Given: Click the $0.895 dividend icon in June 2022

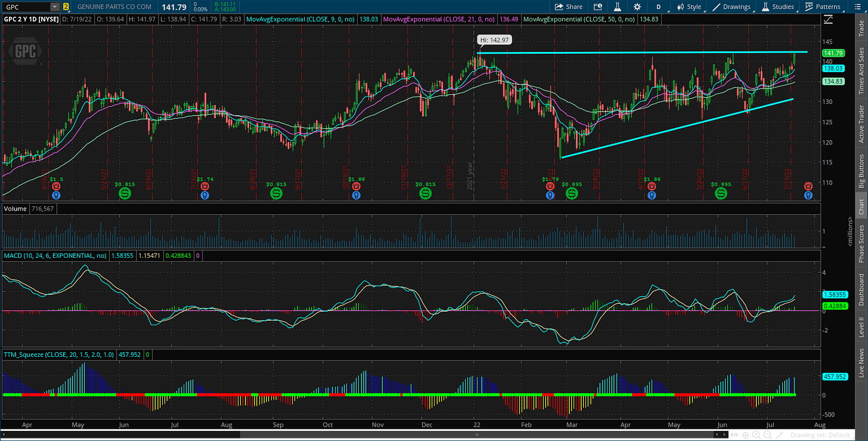Looking at the screenshot, I should click(x=721, y=193).
